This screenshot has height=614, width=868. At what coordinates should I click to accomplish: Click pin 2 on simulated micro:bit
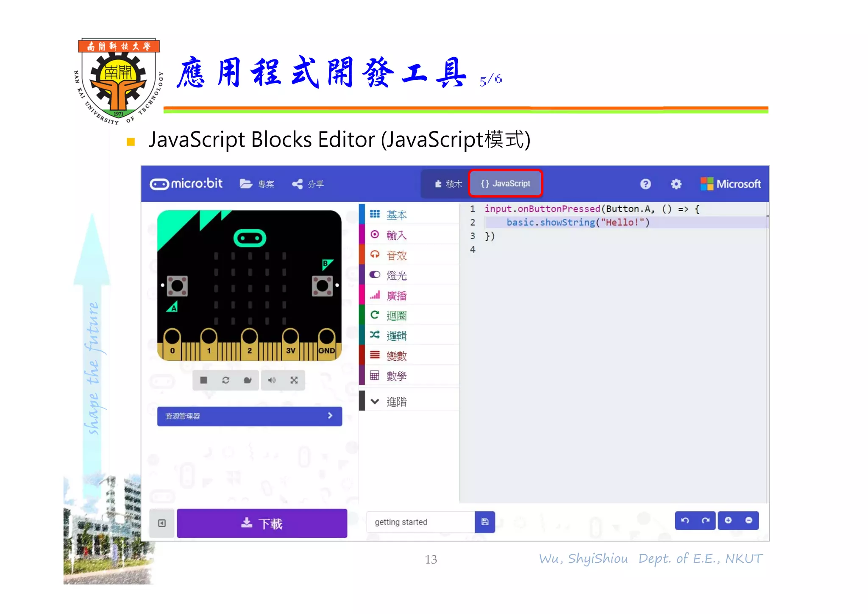tap(249, 343)
